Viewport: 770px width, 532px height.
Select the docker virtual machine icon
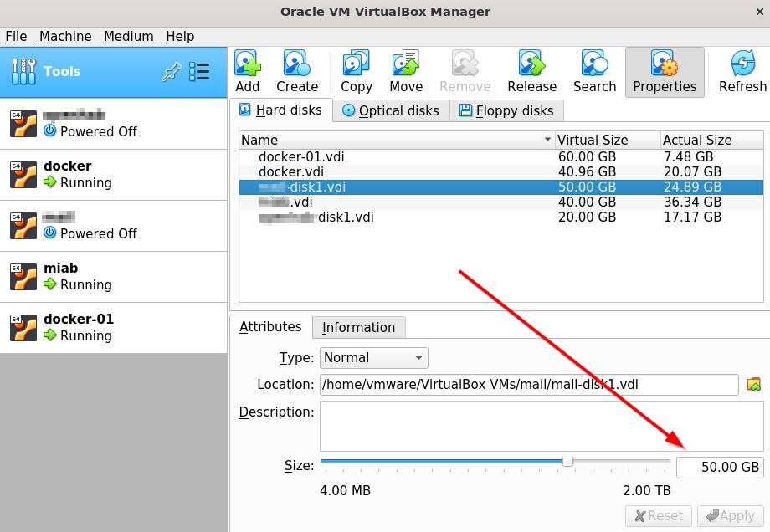click(x=23, y=175)
